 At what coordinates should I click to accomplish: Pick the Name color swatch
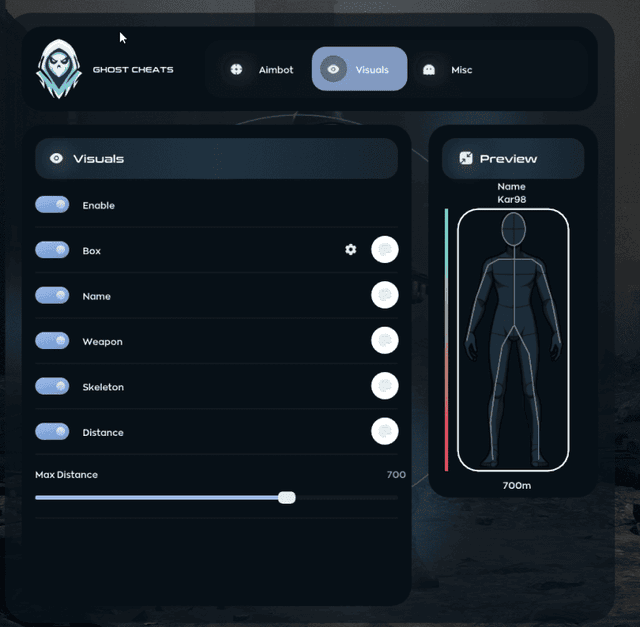385,295
